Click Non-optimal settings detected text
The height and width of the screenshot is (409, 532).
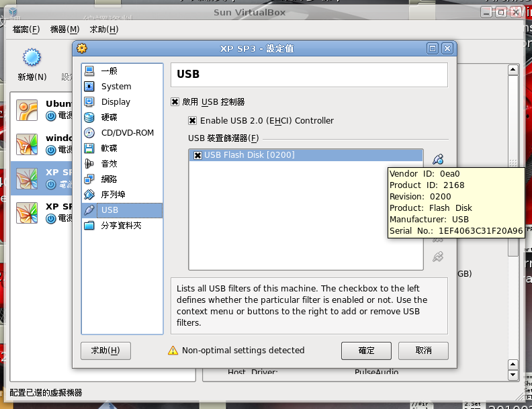(x=243, y=351)
